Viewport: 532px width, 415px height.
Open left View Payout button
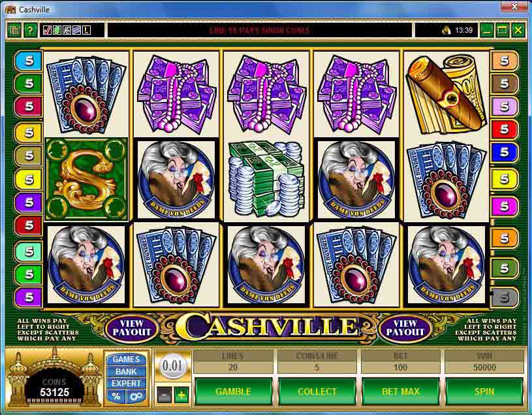coord(132,327)
